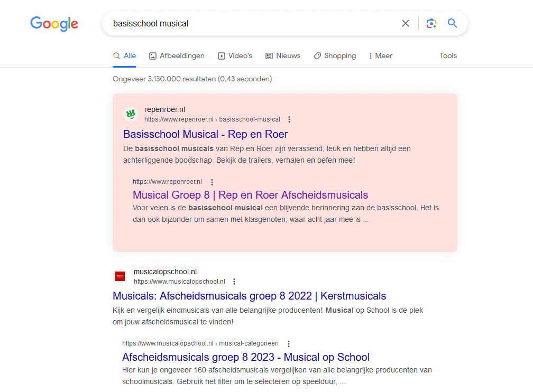Open the Nieuws results tab
The width and height of the screenshot is (533, 392).
tap(283, 56)
